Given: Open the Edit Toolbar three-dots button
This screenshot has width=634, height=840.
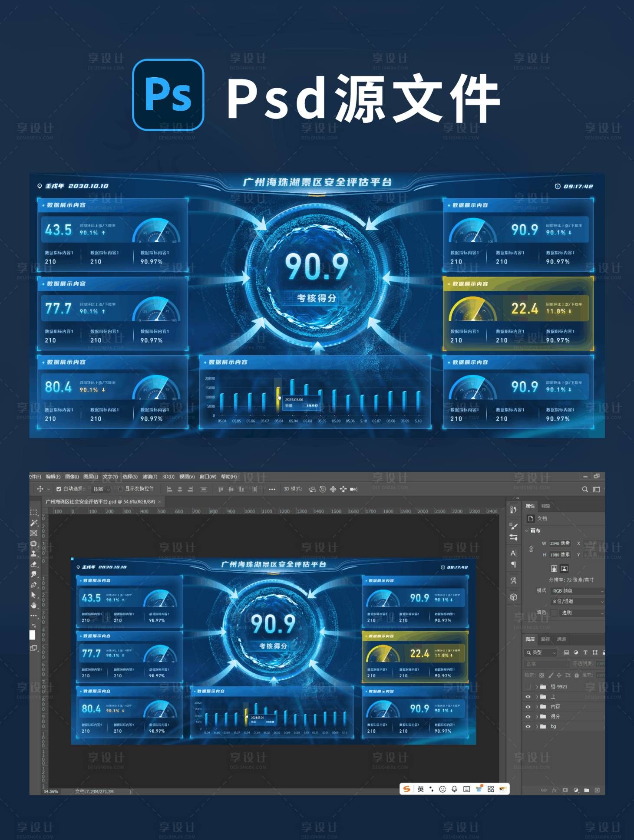Looking at the screenshot, I should (x=34, y=616).
